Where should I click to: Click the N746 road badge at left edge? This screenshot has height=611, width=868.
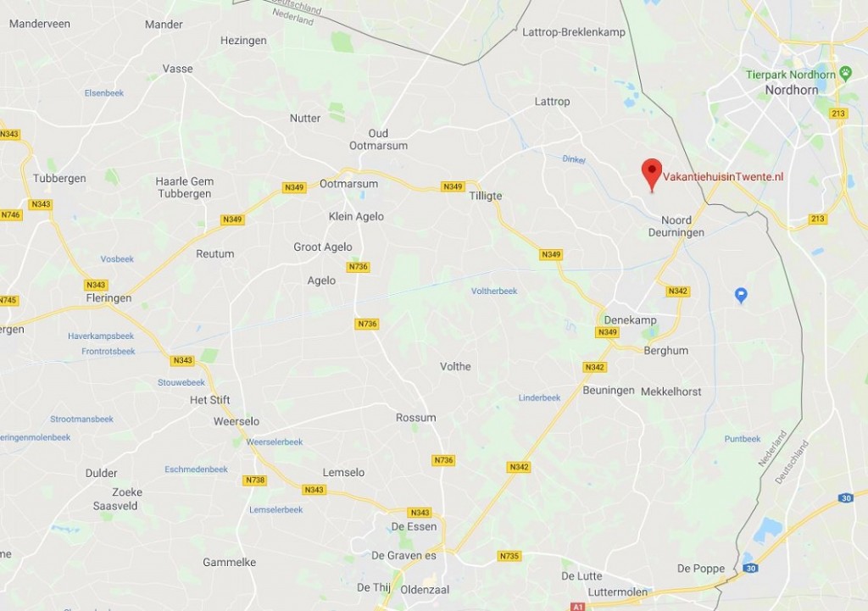point(10,214)
